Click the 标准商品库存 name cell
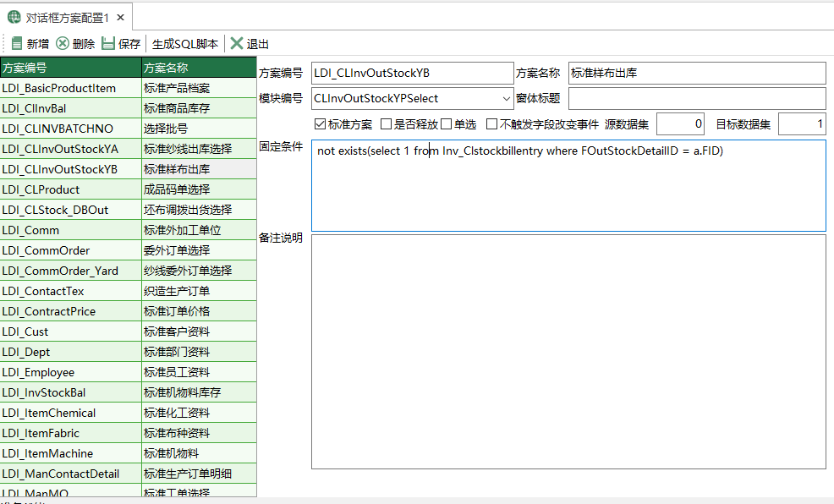This screenshot has width=834, height=504. (199, 108)
